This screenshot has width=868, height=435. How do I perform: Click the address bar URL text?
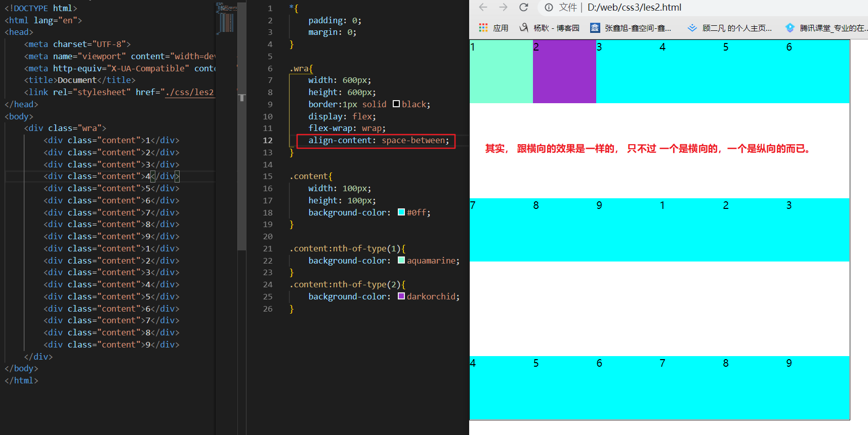pos(634,7)
